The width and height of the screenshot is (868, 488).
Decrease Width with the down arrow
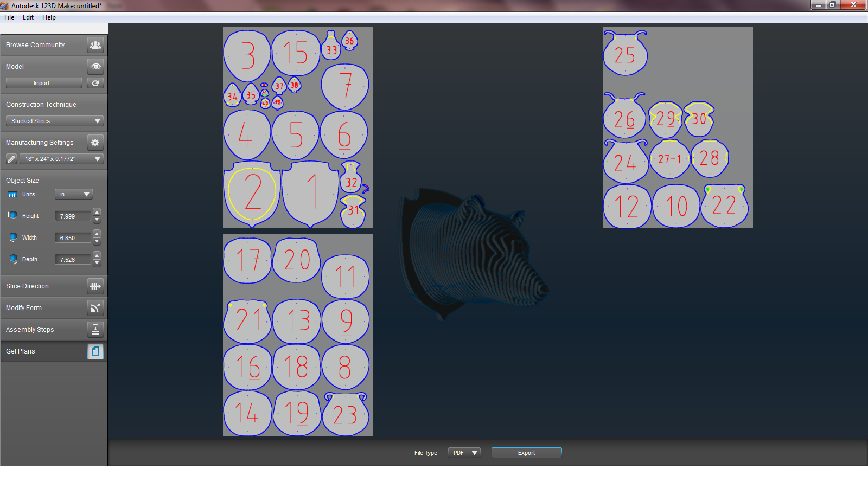point(97,242)
